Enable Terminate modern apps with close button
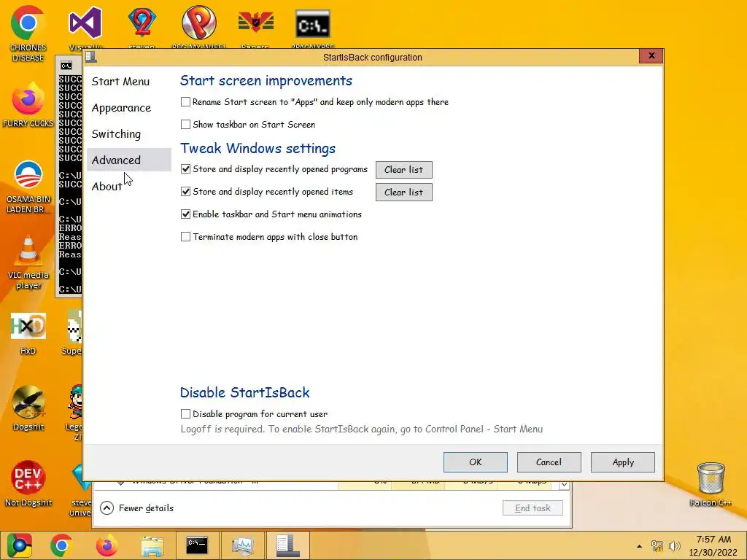 (185, 237)
